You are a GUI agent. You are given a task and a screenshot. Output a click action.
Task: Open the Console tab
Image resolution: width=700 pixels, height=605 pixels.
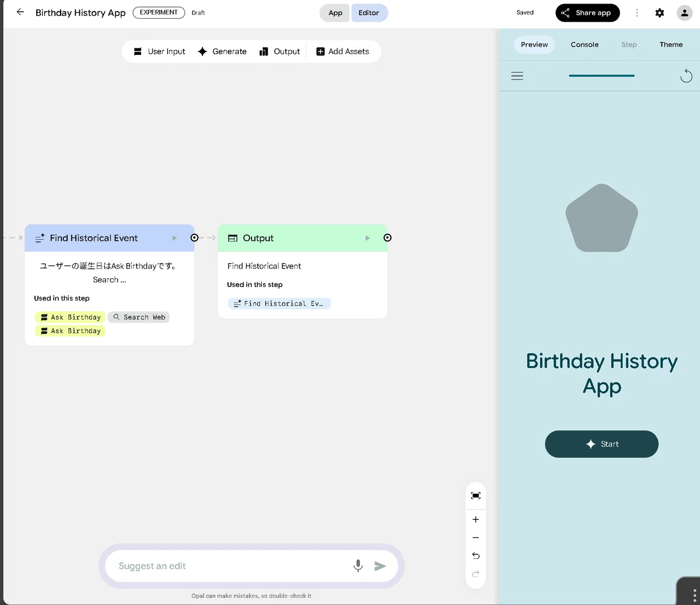[x=584, y=44]
